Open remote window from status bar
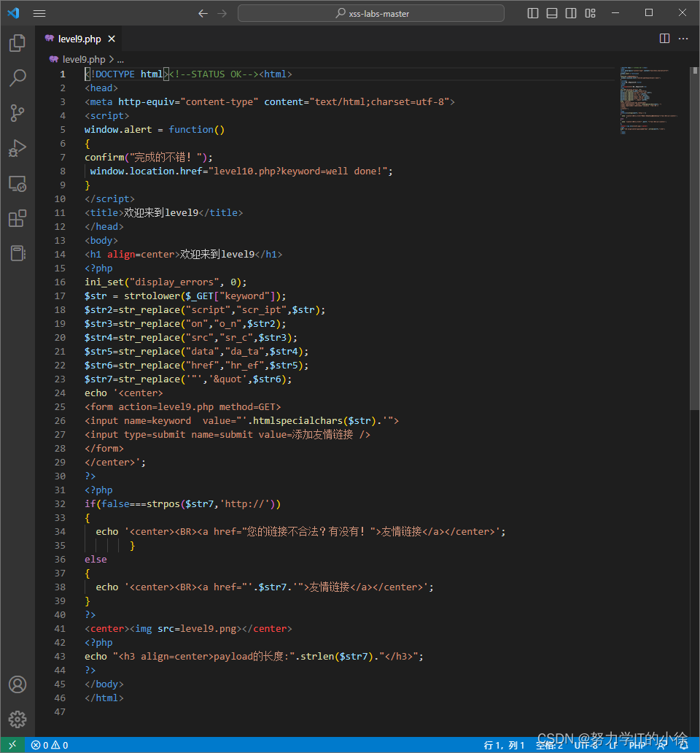 12,745
